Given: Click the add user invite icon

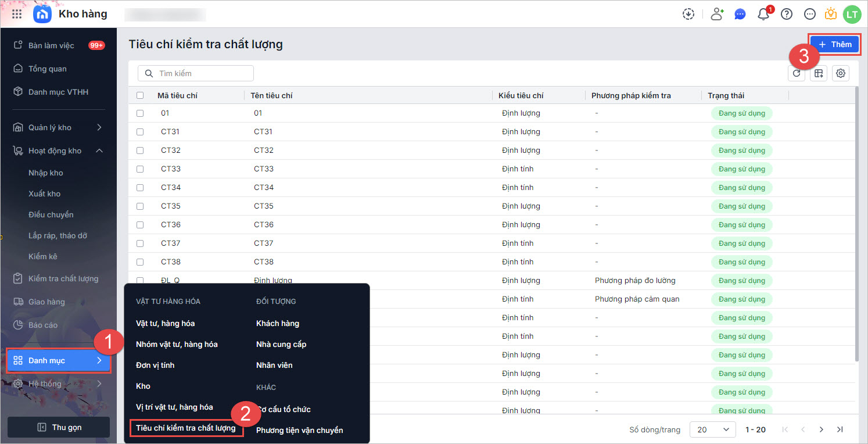Looking at the screenshot, I should tap(717, 15).
